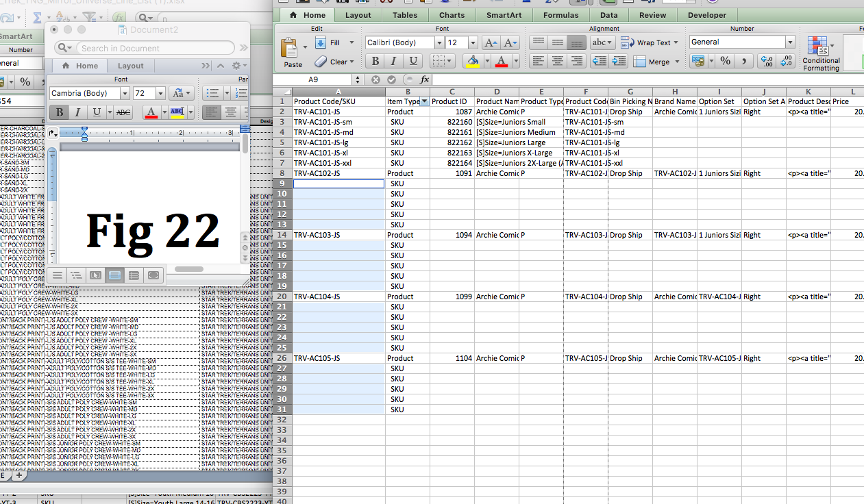Increase font size in Excel ribbon

[x=491, y=42]
